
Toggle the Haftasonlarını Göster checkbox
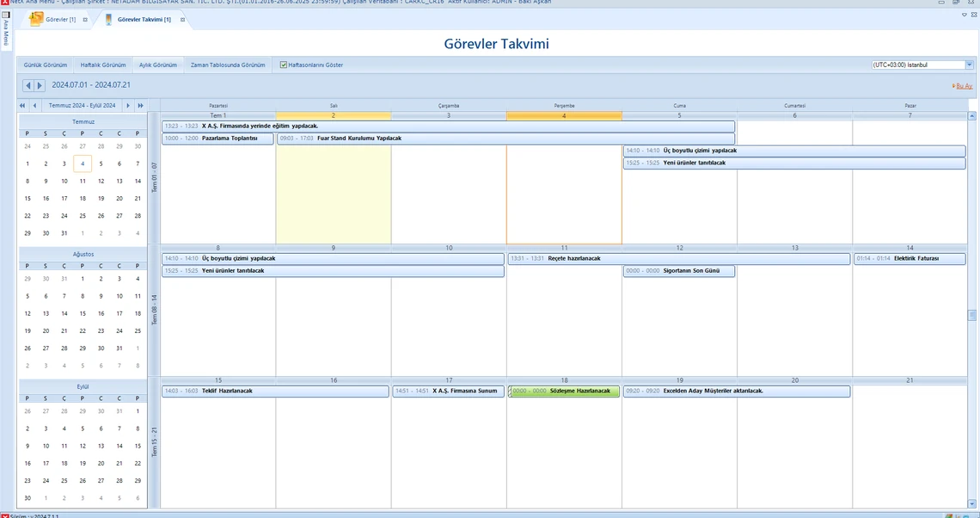click(284, 65)
